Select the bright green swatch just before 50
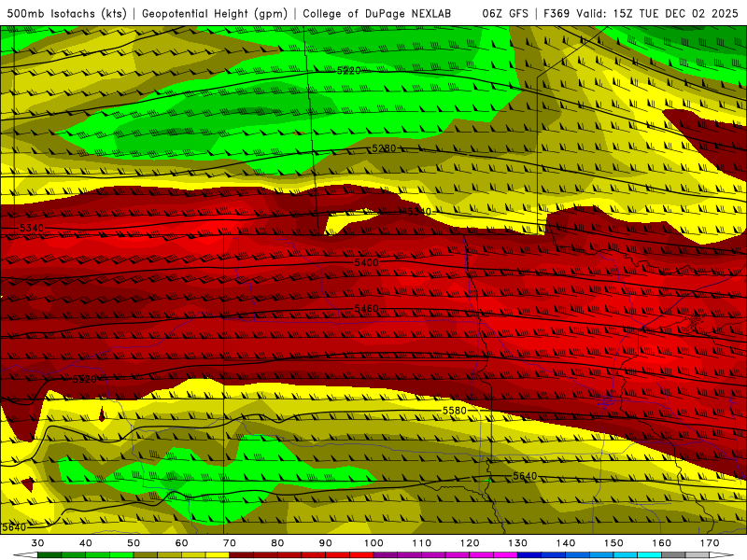 coord(121,555)
